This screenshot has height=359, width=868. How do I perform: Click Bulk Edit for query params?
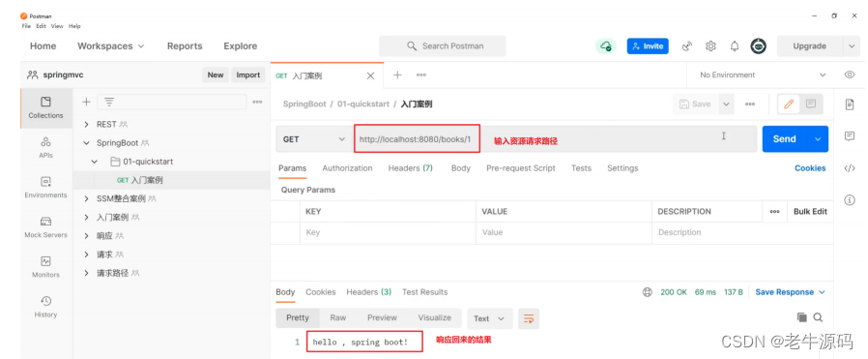810,212
